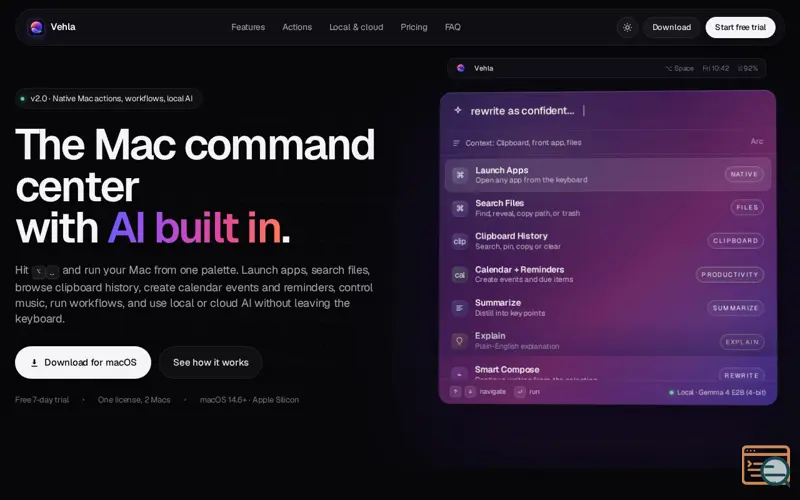Click the Calendar + Reminders cal icon
This screenshot has width=800, height=500.
460,275
